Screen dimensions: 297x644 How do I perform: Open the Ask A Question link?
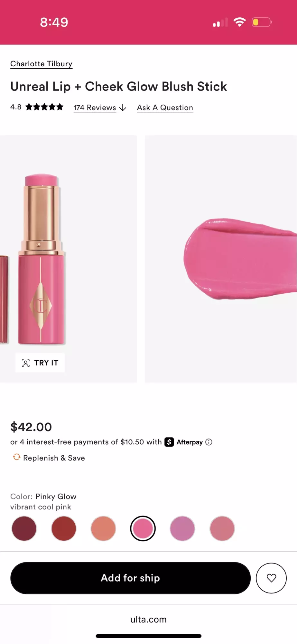click(165, 107)
